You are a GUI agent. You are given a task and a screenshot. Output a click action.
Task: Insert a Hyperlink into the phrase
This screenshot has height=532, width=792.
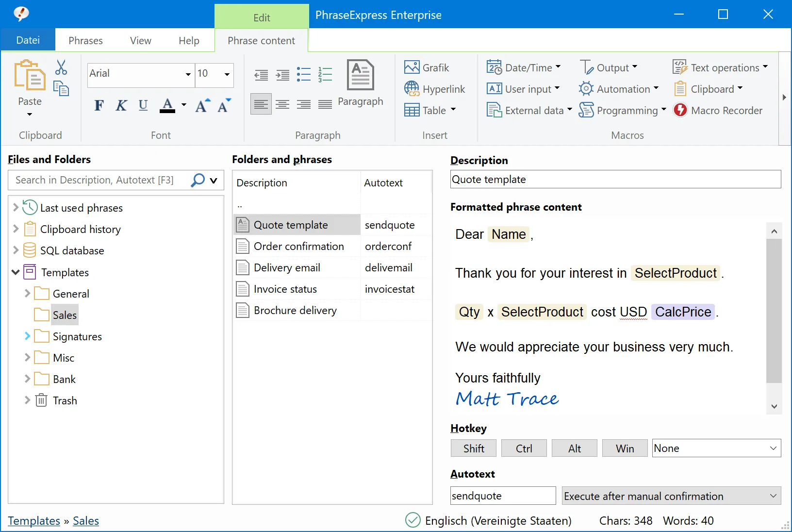435,89
